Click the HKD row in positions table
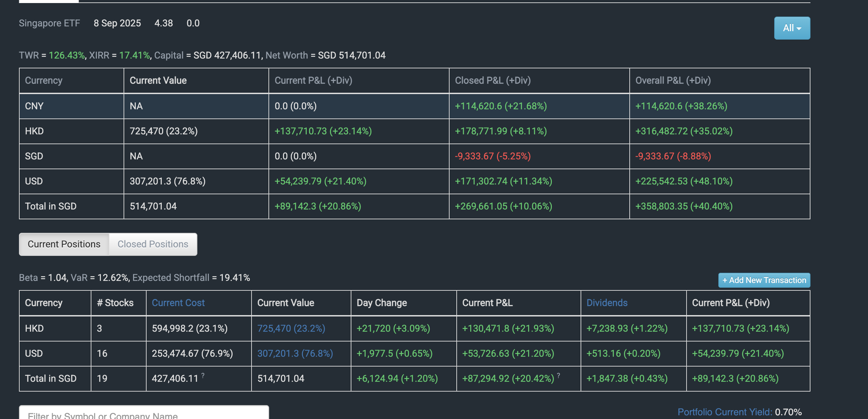 point(34,328)
